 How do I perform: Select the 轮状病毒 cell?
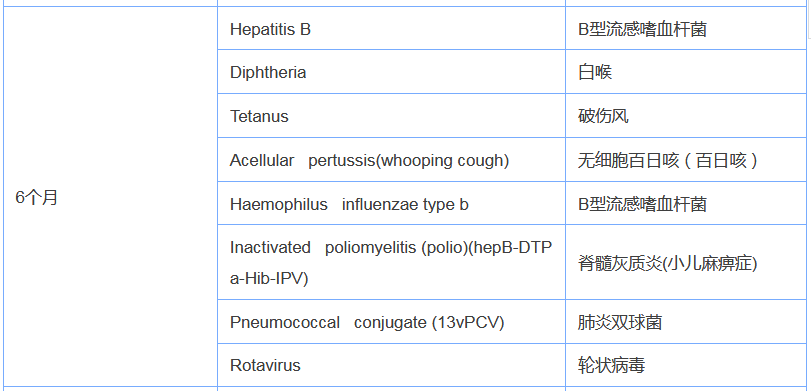[x=686, y=365]
